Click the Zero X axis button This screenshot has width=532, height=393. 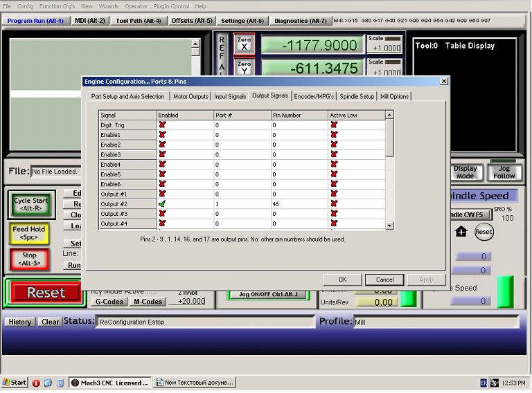point(244,44)
